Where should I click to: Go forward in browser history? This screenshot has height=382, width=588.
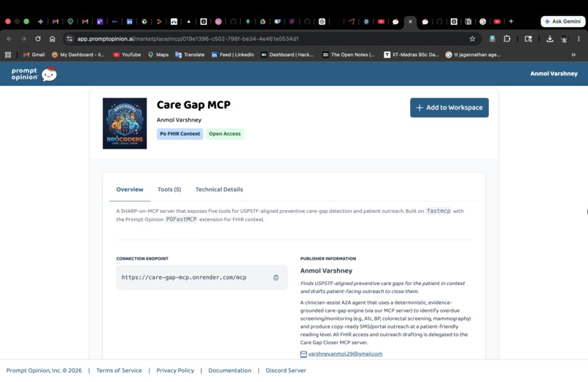23,39
